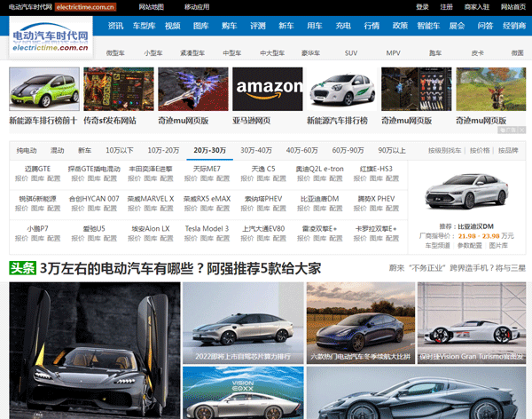Open 图库 in the blue navigation bar
Screen dimensions: 532x419
click(201, 26)
